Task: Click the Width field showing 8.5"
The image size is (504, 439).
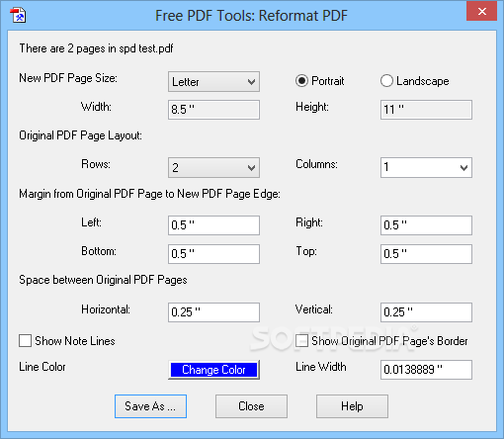Action: 213,110
